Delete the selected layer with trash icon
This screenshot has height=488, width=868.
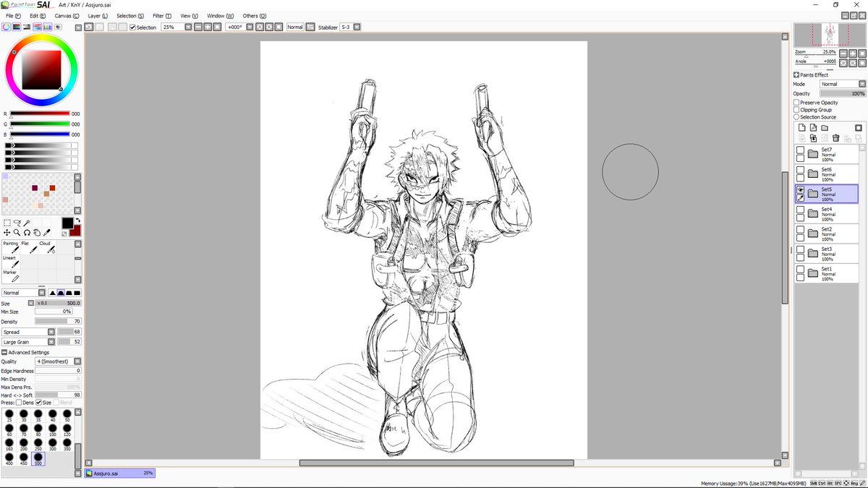click(x=835, y=138)
